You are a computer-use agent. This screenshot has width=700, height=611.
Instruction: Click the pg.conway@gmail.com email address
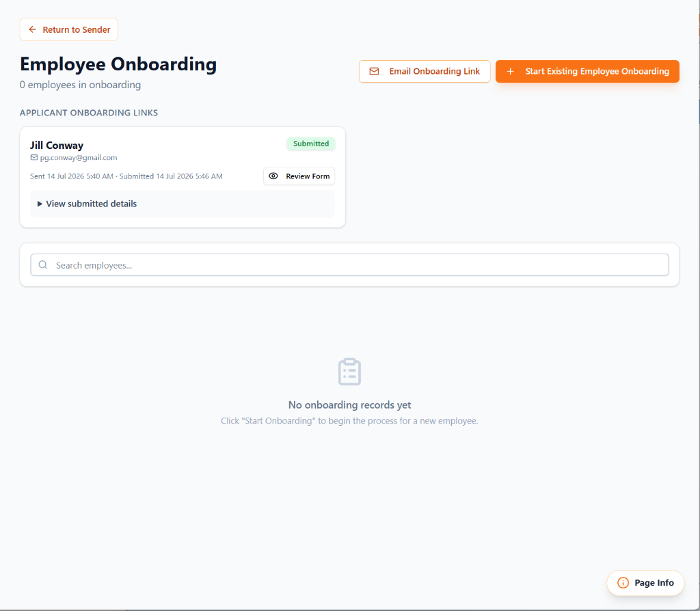coord(79,158)
